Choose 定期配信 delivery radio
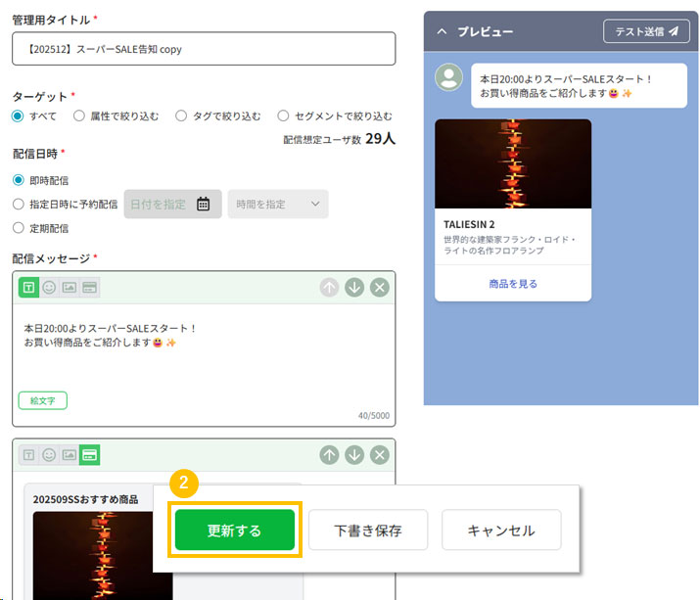700x600 pixels. (x=19, y=228)
